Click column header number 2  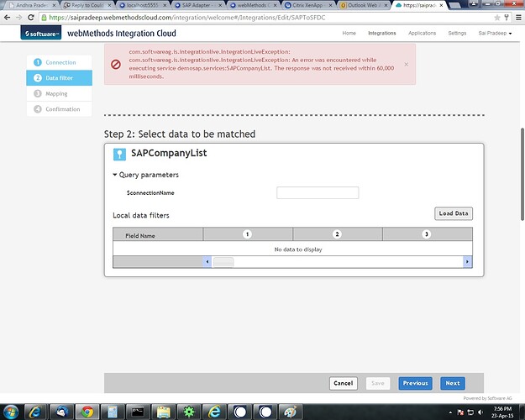(337, 234)
